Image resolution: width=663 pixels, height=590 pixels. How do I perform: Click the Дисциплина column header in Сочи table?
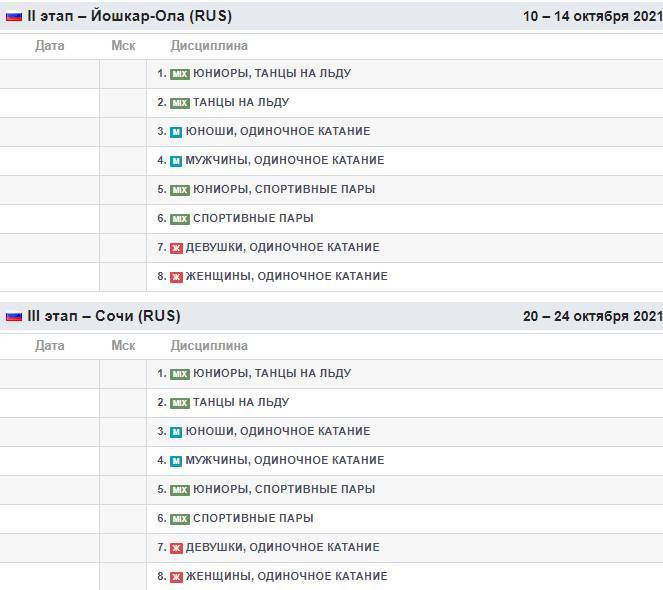[209, 346]
